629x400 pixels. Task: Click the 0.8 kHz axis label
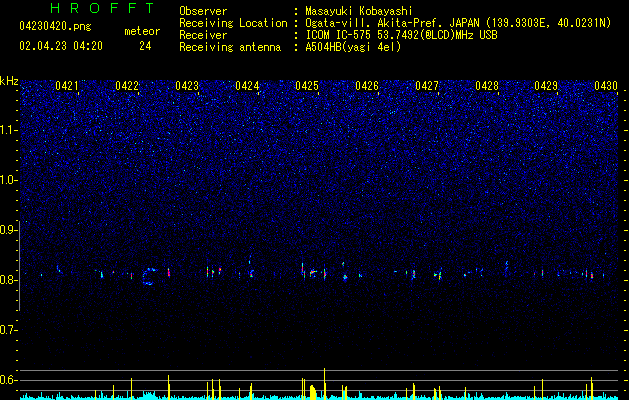pos(9,280)
